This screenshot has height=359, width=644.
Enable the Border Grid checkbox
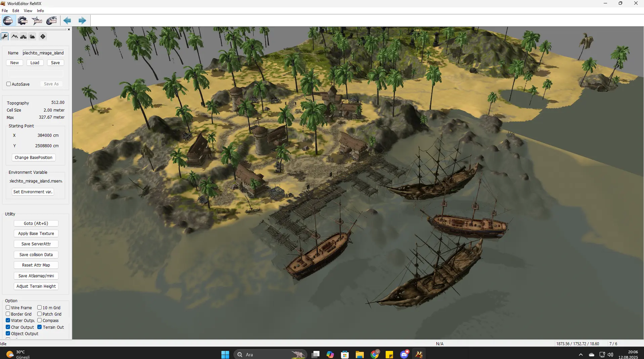pyautogui.click(x=8, y=314)
